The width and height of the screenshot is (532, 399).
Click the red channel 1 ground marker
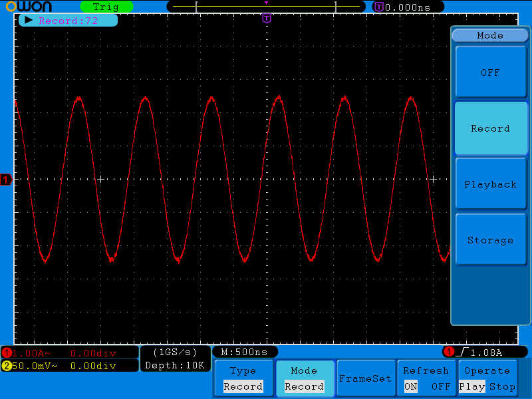pos(6,180)
